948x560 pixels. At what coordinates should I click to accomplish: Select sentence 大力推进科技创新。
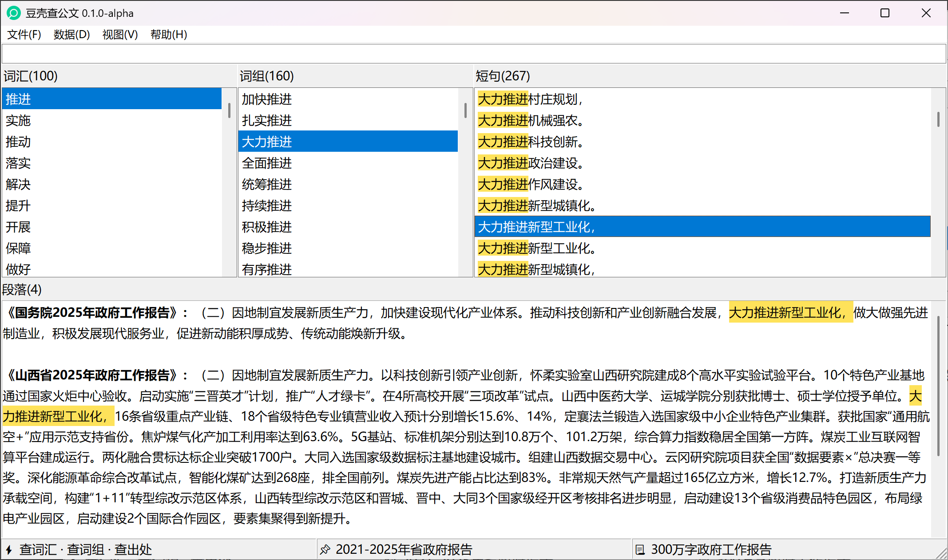click(x=531, y=142)
